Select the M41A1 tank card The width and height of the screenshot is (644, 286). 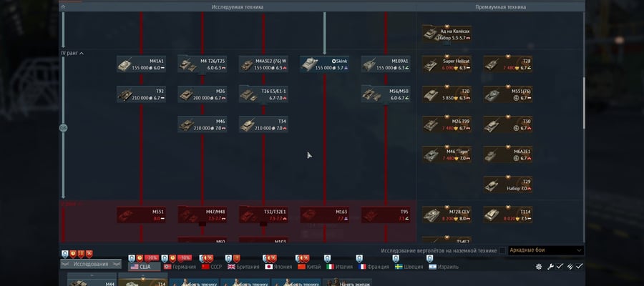click(141, 64)
